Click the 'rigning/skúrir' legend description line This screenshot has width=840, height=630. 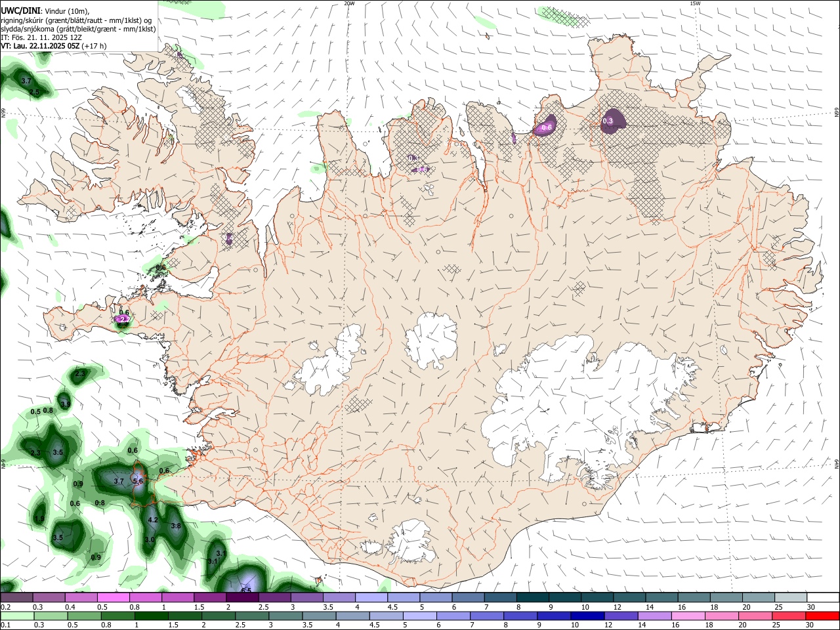tap(75, 20)
